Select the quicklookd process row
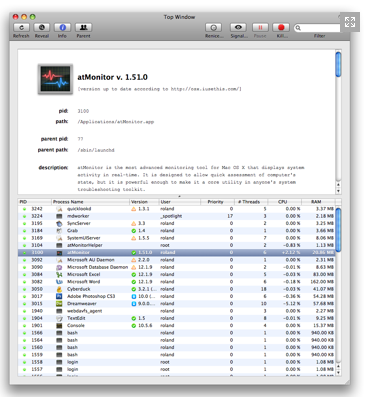Screen dimensions: 370x397 [177, 209]
